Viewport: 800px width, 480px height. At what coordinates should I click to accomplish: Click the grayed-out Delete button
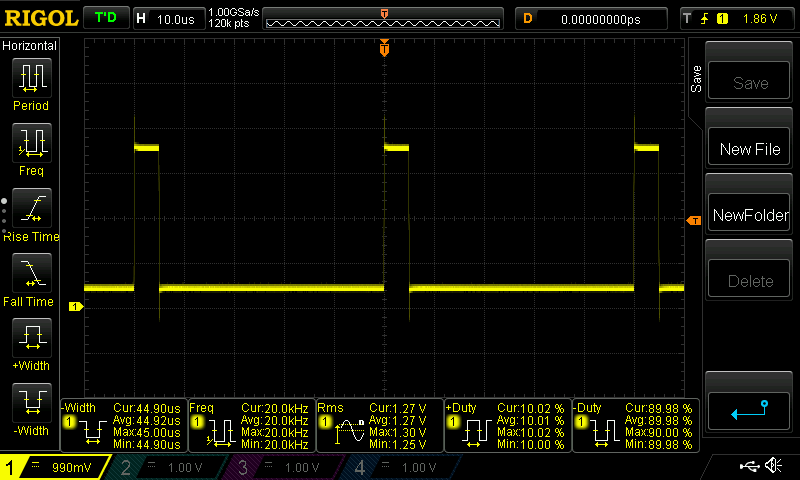click(x=748, y=279)
